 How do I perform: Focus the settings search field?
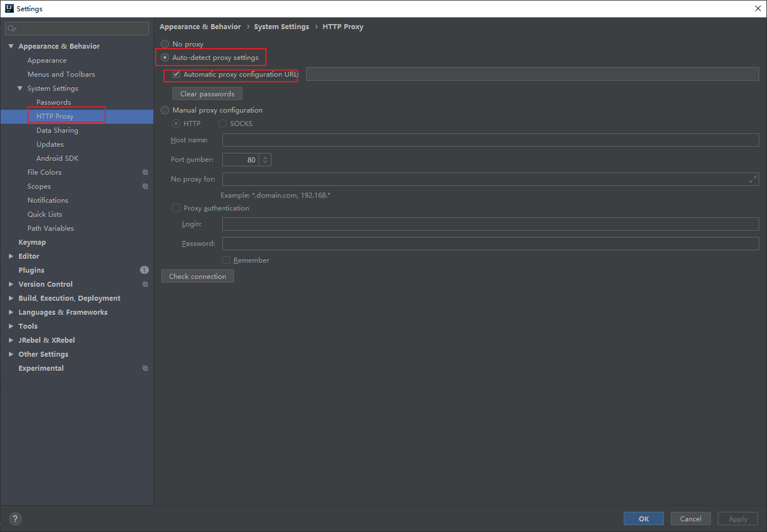(77, 29)
